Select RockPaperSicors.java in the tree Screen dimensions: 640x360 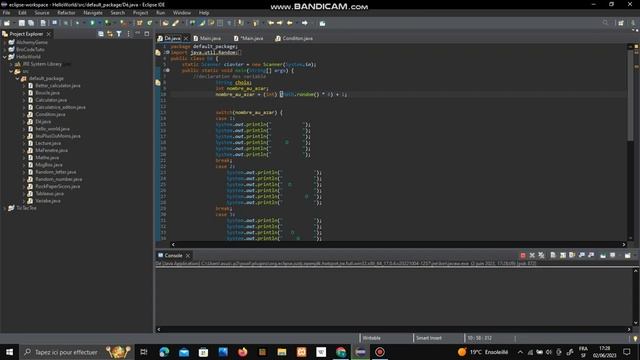click(58, 187)
